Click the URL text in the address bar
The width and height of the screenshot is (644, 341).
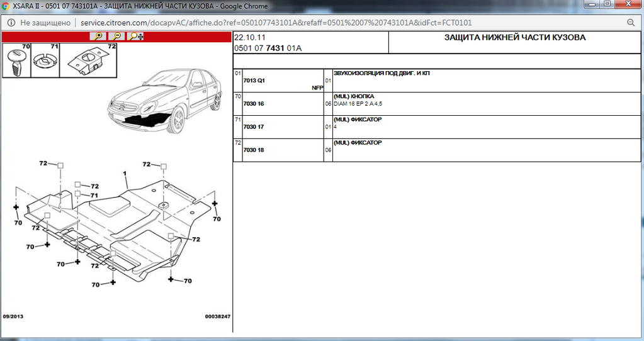click(276, 23)
